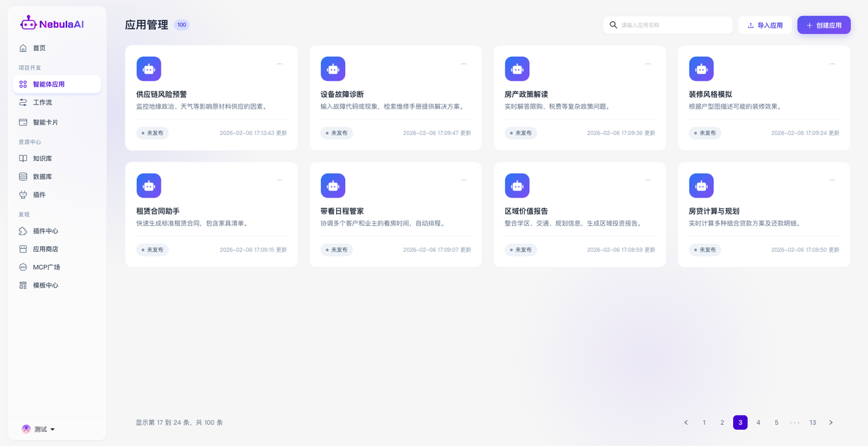Go to 工作流 in the sidebar

[x=42, y=103]
